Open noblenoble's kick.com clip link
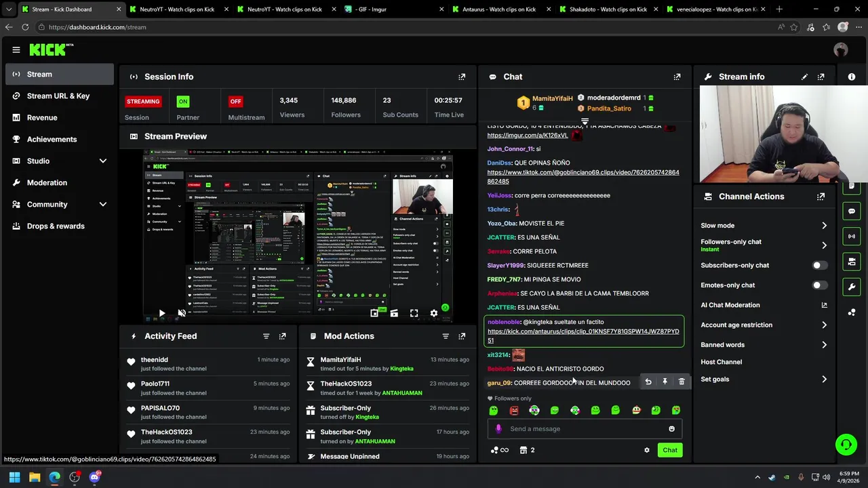868x488 pixels. pyautogui.click(x=583, y=335)
